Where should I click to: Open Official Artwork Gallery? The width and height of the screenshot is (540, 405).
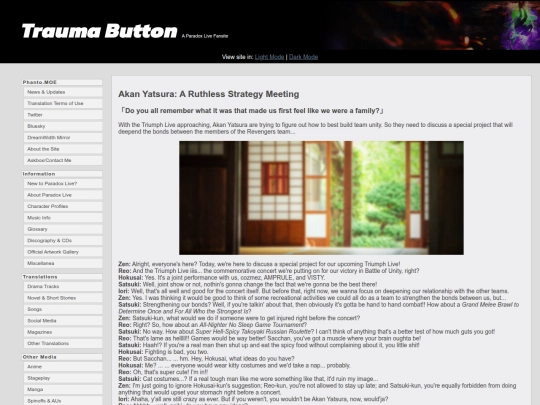(63, 252)
